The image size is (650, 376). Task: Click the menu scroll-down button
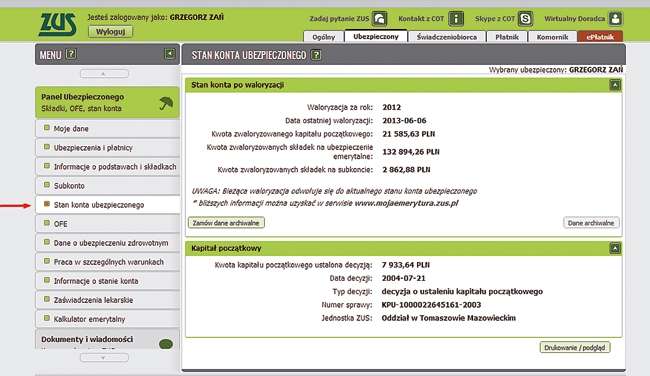(x=104, y=357)
